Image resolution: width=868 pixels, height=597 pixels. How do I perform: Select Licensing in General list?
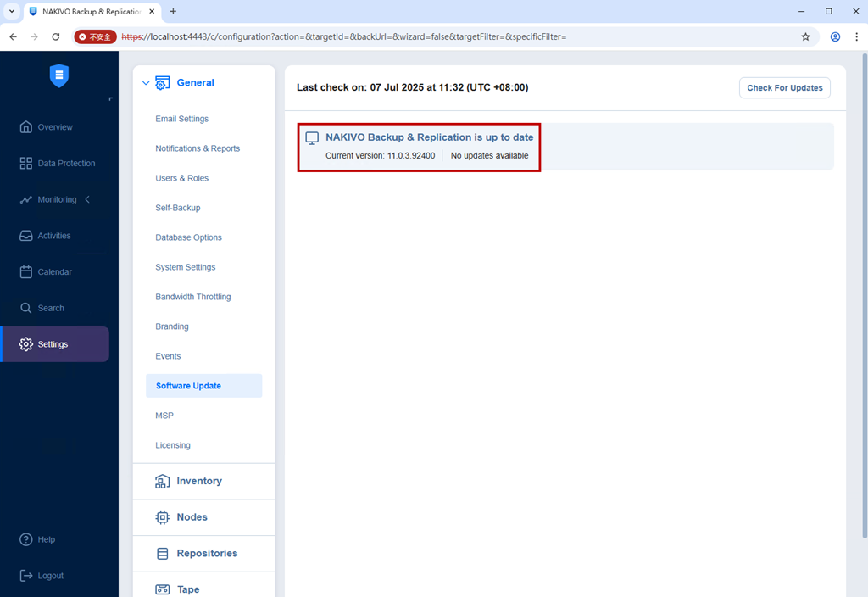coord(173,445)
